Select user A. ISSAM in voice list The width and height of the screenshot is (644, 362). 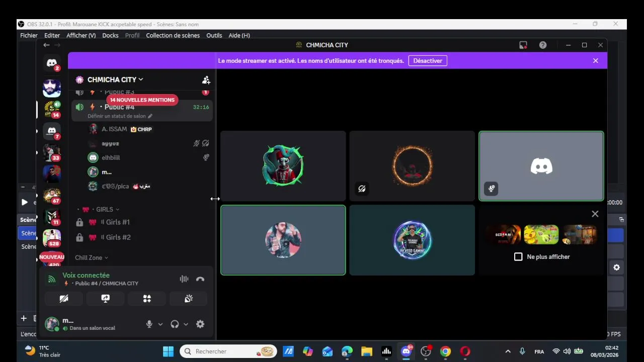point(149,129)
